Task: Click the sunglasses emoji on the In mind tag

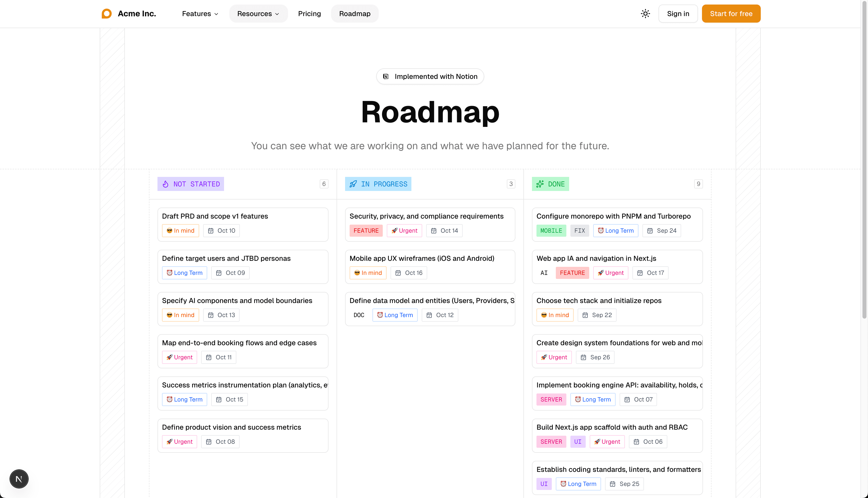Action: click(x=170, y=230)
